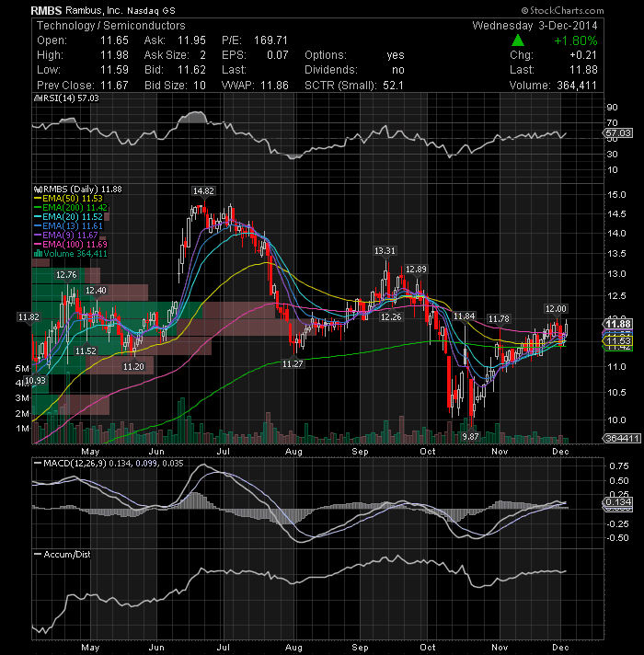Click the 11.82 price annotation
The image size is (644, 655).
tap(29, 317)
